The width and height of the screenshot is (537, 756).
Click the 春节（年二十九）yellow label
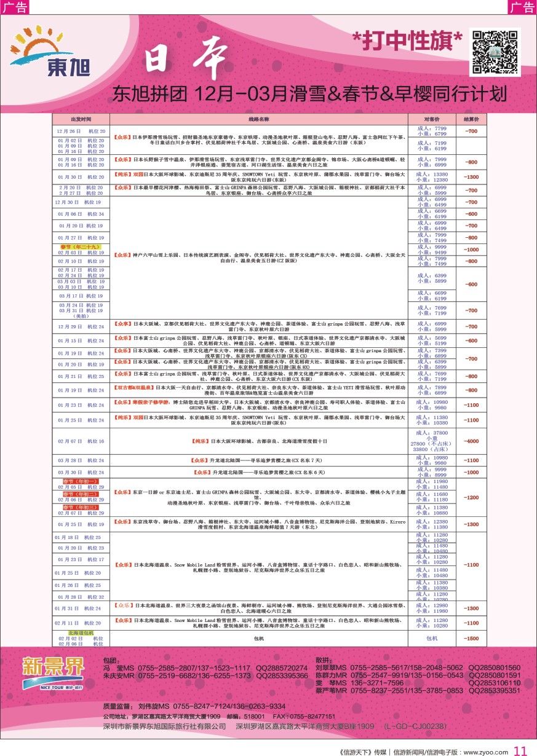coord(81,246)
